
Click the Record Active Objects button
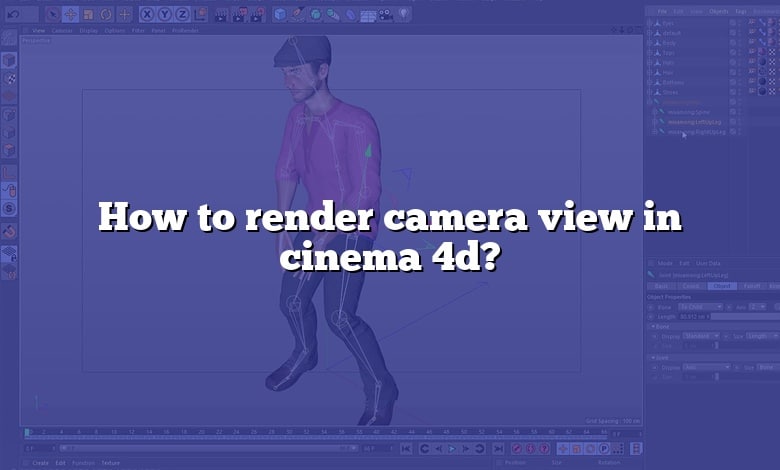(516, 449)
